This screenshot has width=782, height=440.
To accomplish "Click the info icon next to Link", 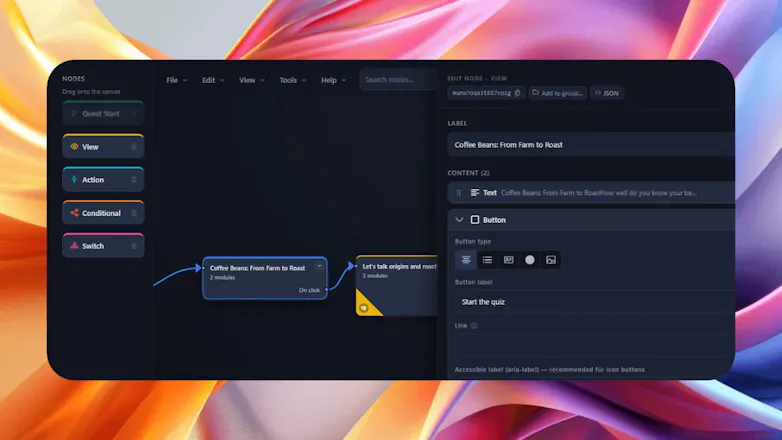I will point(474,325).
